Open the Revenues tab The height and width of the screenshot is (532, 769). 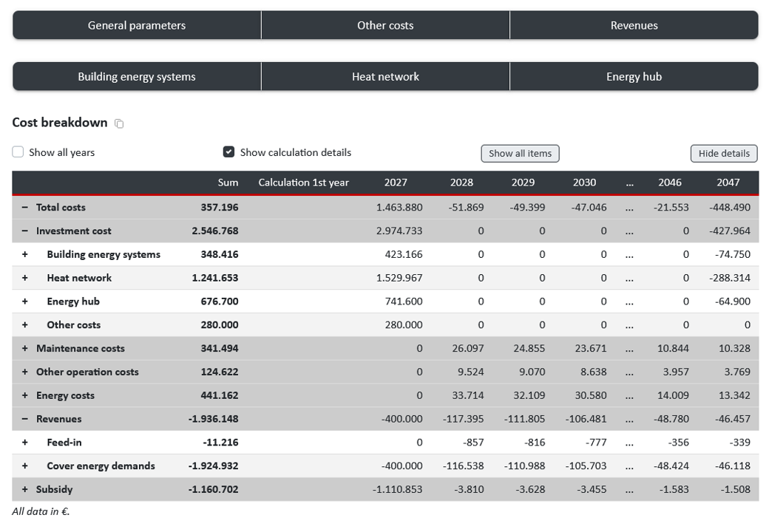(634, 25)
